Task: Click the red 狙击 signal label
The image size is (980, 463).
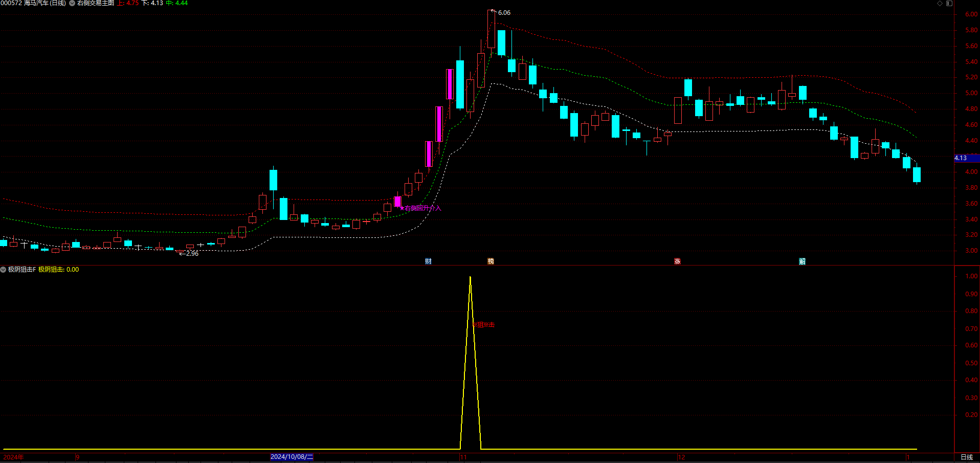Action: (x=484, y=325)
